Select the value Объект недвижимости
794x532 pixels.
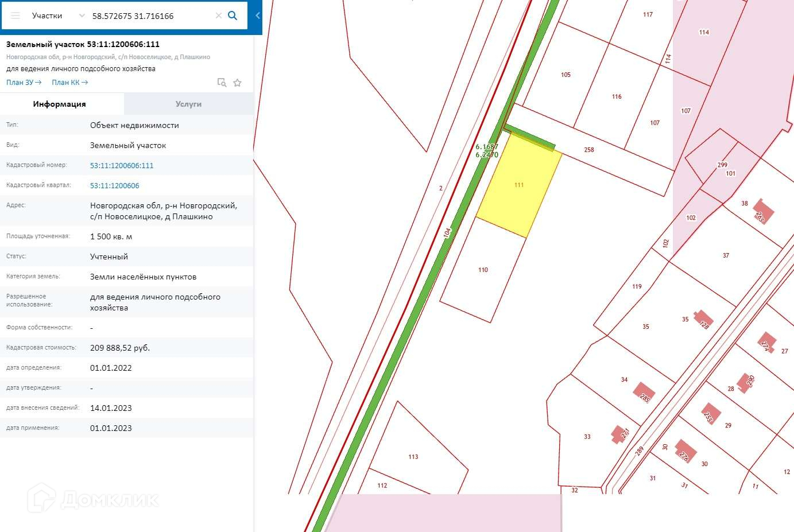pyautogui.click(x=134, y=125)
